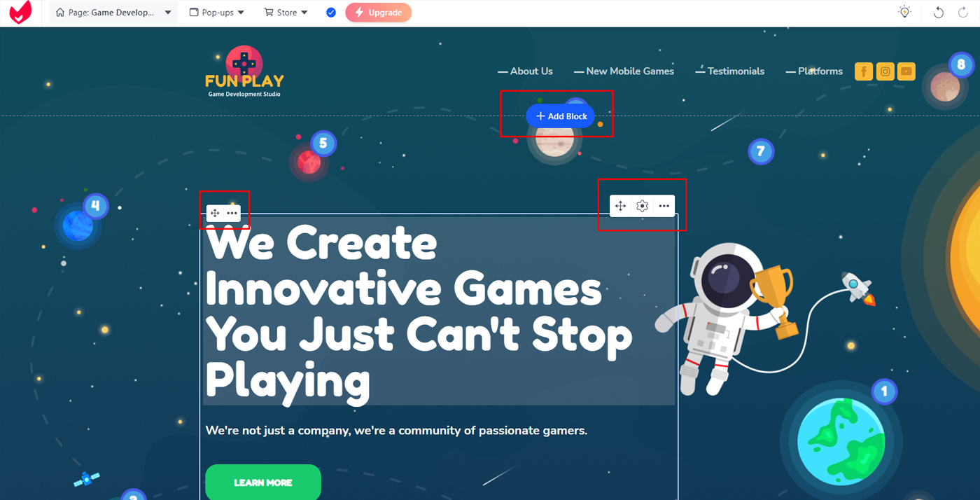Click the YouTube social icon
This screenshot has width=980, height=500.
pos(906,71)
